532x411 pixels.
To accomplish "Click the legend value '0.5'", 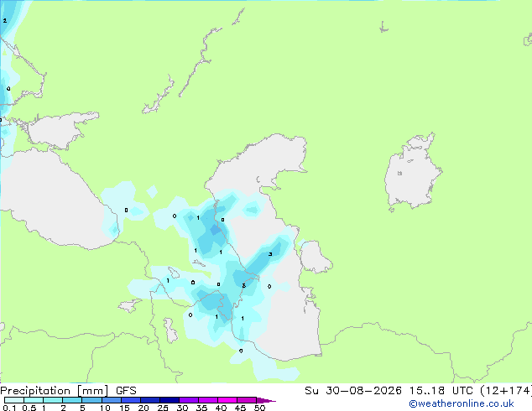I will 29,408.
